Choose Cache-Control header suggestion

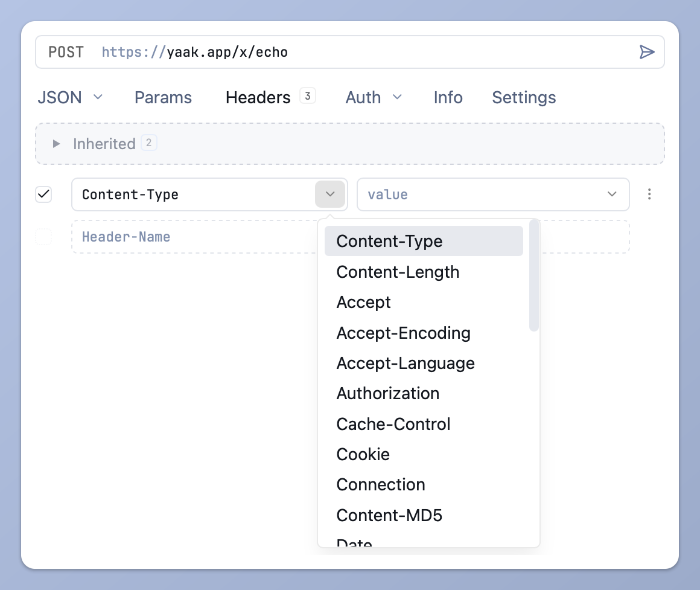424,424
